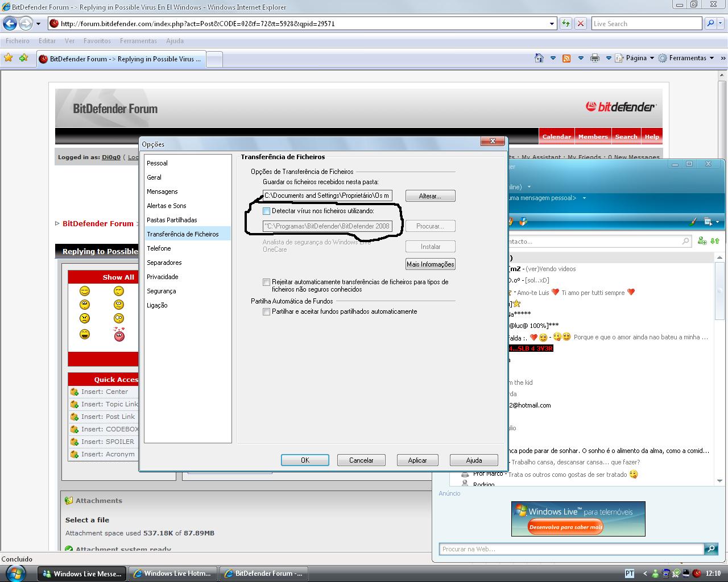Open Messenger personal message dropdown arrow
Image resolution: width=728 pixels, height=582 pixels.
(x=584, y=198)
